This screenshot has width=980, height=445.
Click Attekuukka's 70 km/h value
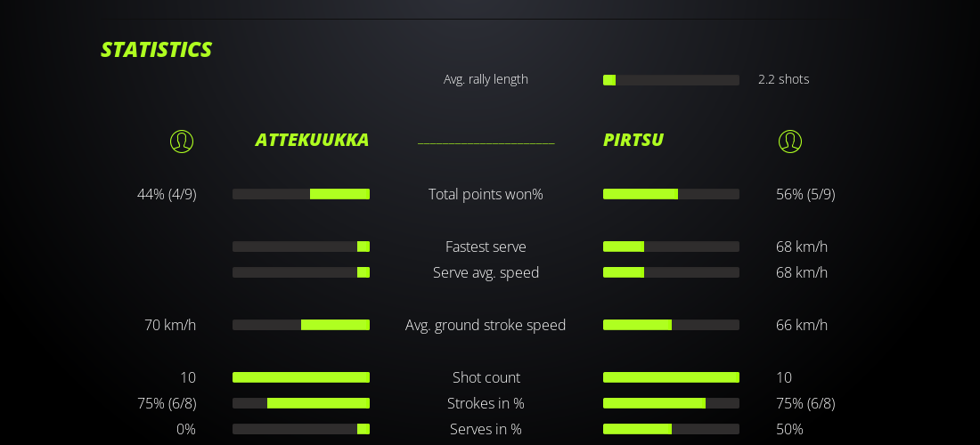170,325
